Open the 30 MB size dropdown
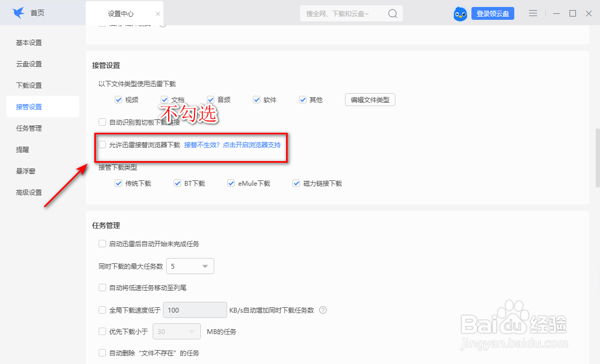 [177, 331]
